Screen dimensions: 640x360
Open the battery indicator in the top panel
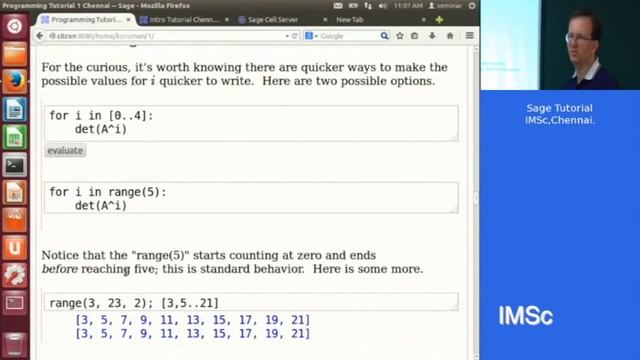point(353,6)
